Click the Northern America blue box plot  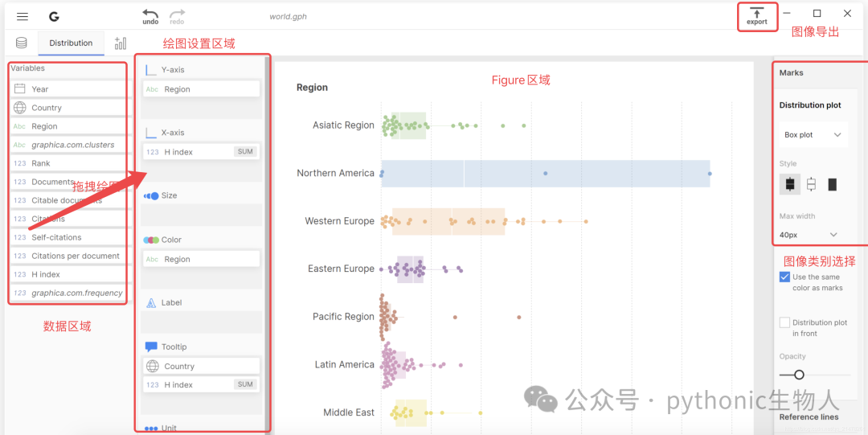point(545,174)
